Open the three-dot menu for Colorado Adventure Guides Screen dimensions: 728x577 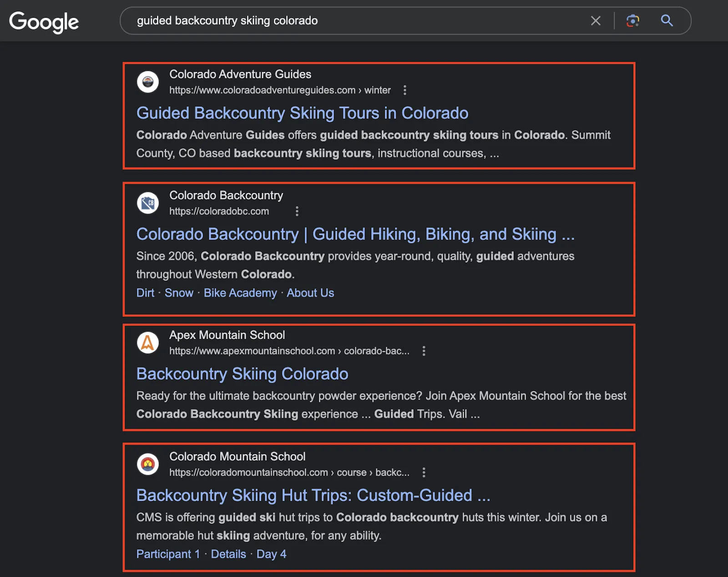[x=404, y=90]
